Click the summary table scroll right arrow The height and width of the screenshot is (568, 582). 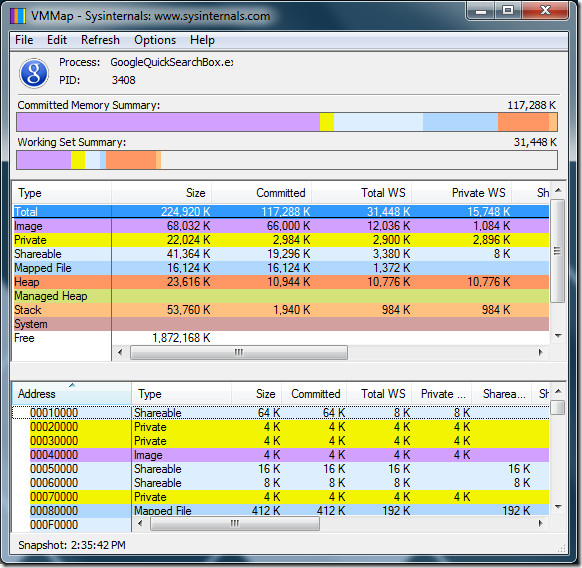(540, 352)
